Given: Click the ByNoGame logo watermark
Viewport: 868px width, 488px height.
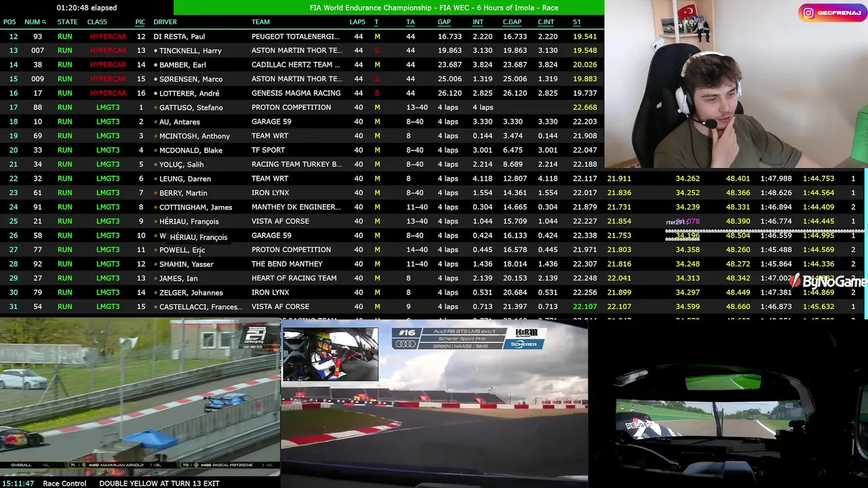Looking at the screenshot, I should click(827, 281).
